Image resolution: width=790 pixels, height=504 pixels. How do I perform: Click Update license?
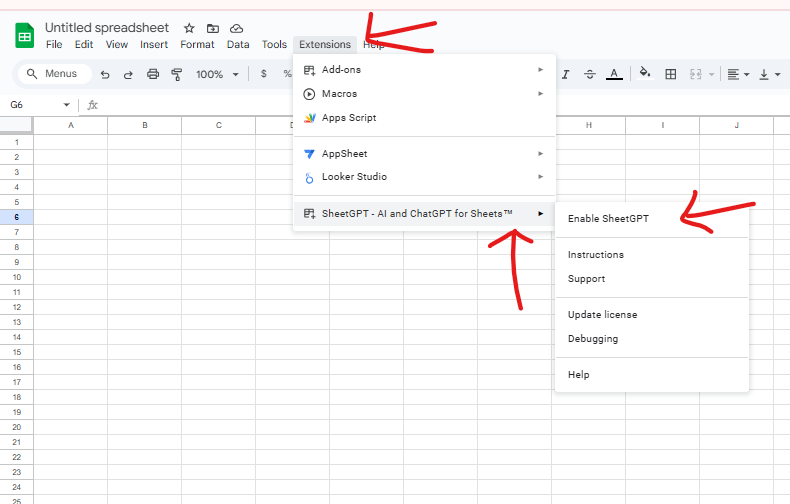(652, 315)
